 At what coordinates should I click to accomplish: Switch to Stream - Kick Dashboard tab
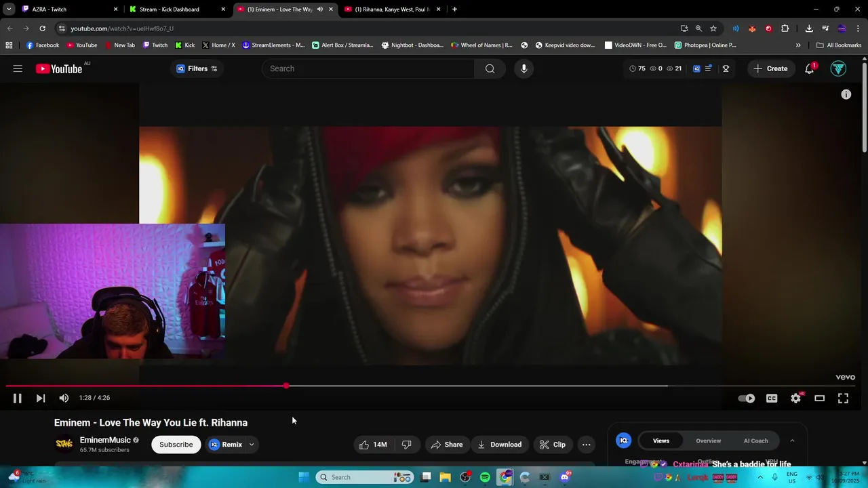point(178,9)
